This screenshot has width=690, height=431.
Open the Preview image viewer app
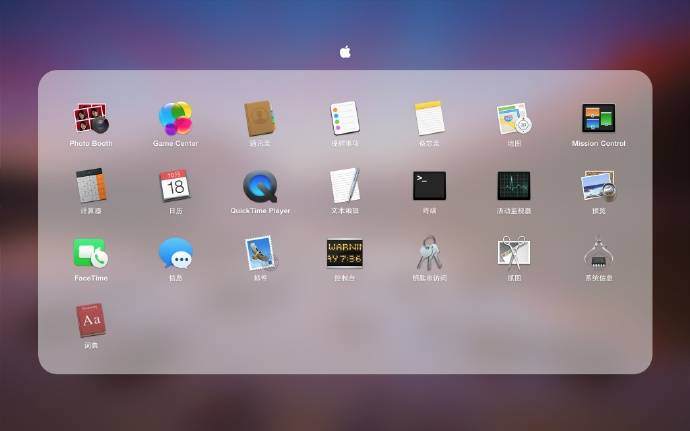pos(598,185)
